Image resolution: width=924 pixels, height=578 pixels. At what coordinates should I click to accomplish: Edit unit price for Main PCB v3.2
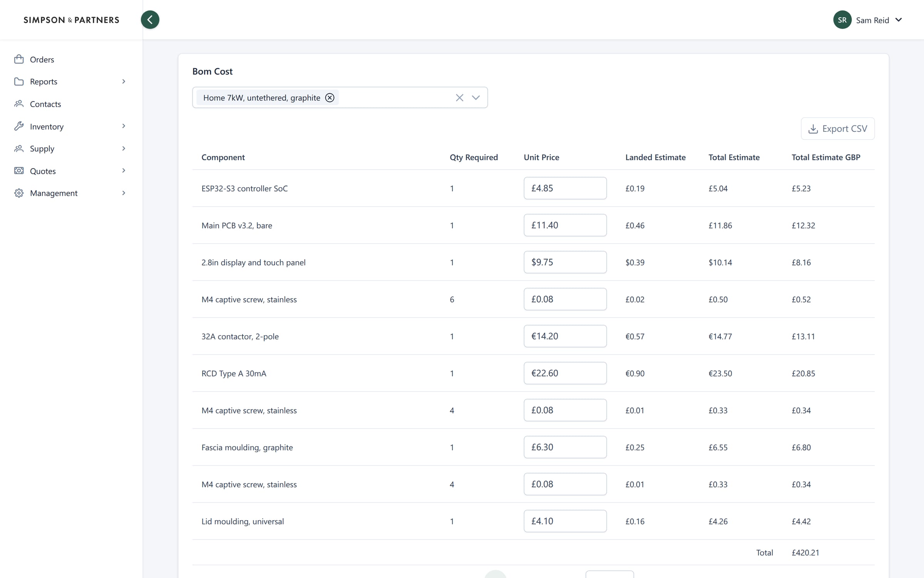tap(565, 225)
